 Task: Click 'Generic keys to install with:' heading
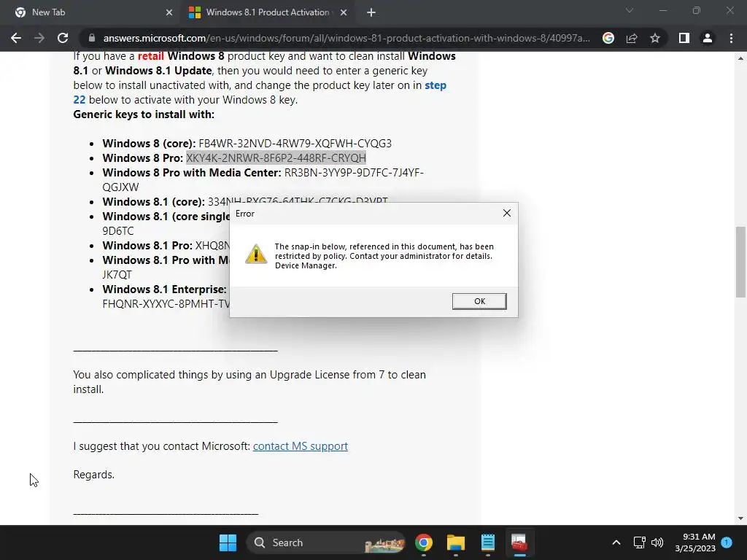[144, 114]
